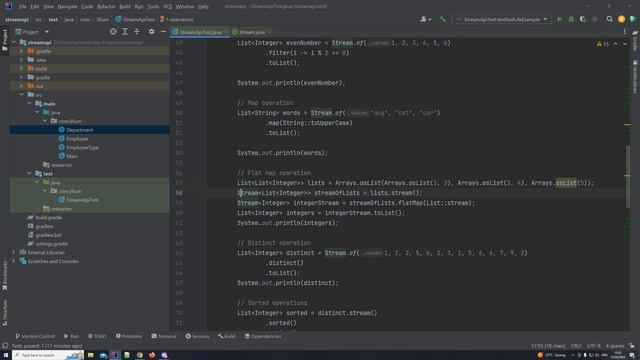Run the StreamApiTest configuration with the green play icon
640x360 pixels.
[560, 19]
